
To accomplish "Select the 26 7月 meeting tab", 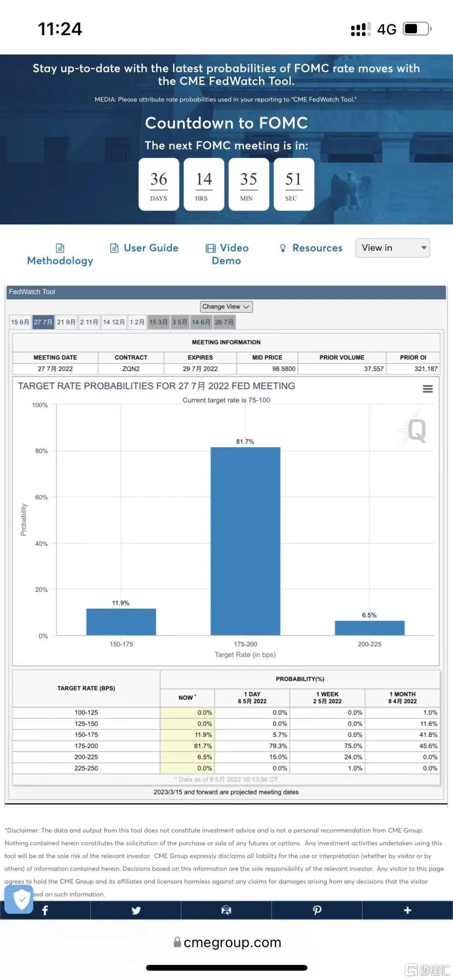I will [x=224, y=322].
